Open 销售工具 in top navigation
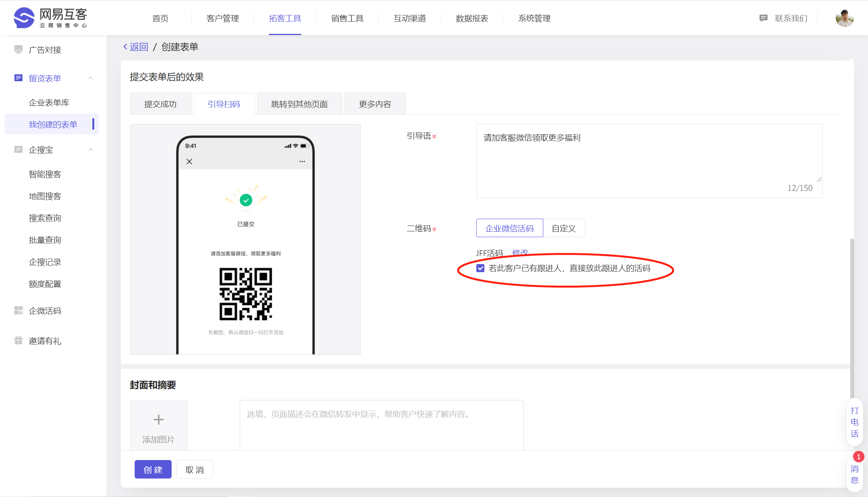Image resolution: width=868 pixels, height=497 pixels. pyautogui.click(x=347, y=18)
